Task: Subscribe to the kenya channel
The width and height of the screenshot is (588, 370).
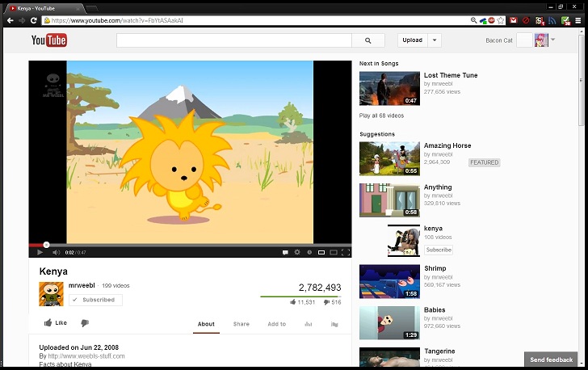Action: click(x=439, y=250)
